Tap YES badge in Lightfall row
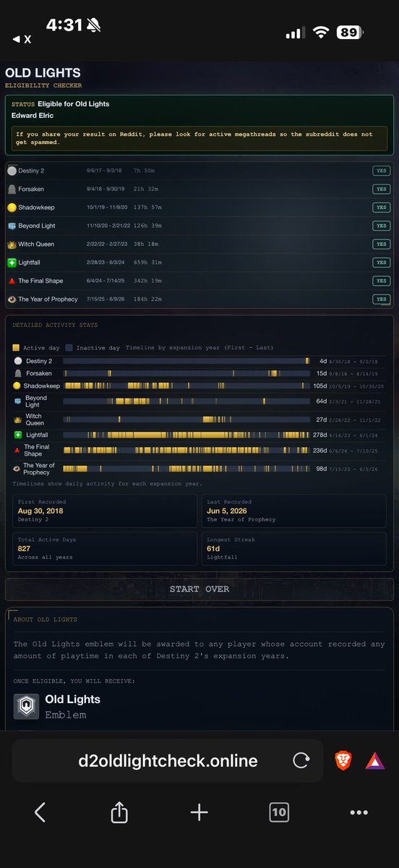This screenshot has height=868, width=399. click(x=381, y=263)
